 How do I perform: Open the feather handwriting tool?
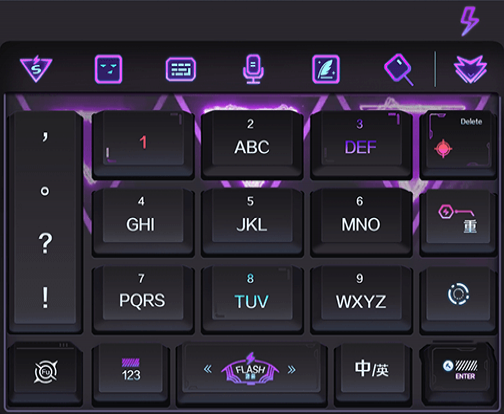click(326, 69)
